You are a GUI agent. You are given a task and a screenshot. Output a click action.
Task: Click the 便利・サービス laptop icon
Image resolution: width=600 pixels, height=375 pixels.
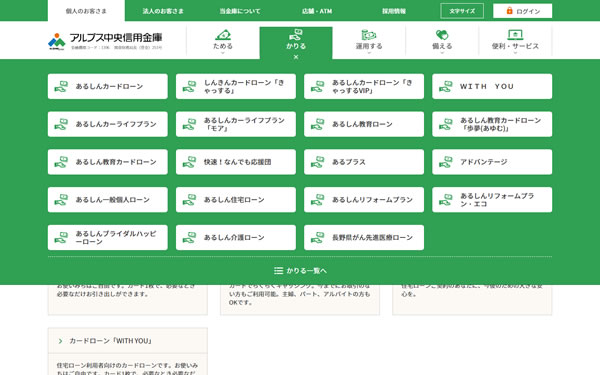[x=515, y=35]
